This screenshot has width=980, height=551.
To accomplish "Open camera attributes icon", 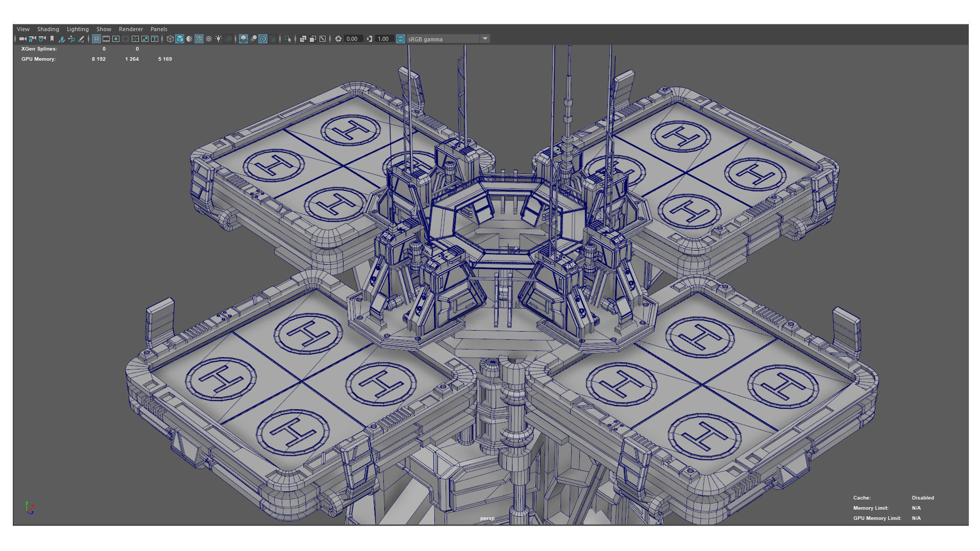I will [x=42, y=39].
